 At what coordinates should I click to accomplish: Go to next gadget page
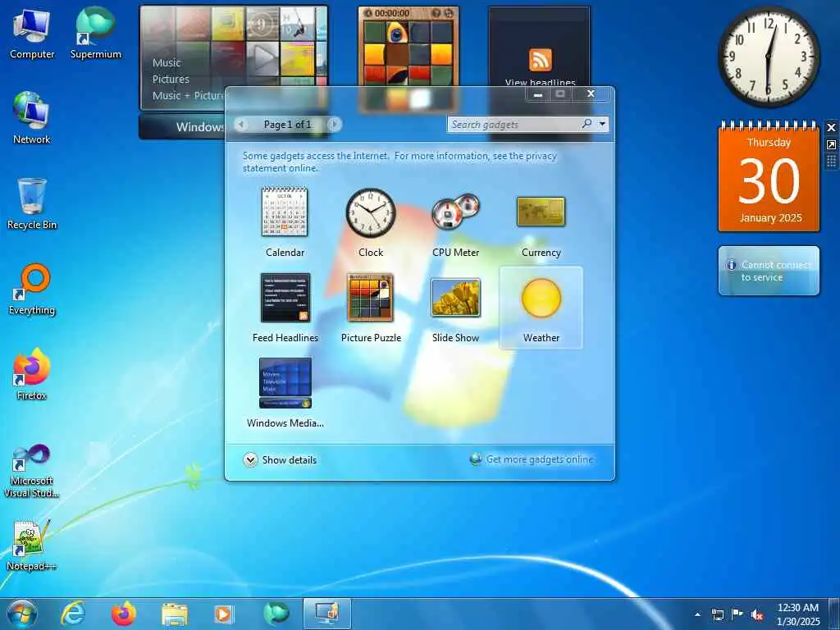click(x=335, y=125)
